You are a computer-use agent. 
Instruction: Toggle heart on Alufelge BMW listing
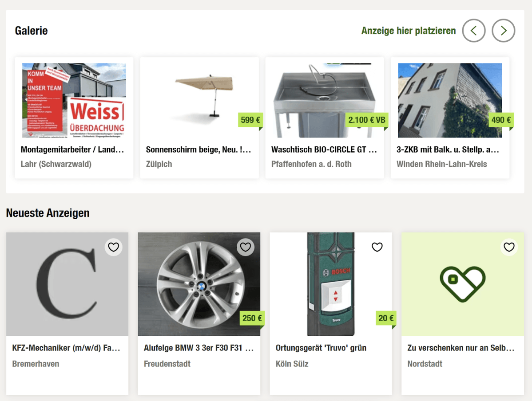pyautogui.click(x=245, y=247)
